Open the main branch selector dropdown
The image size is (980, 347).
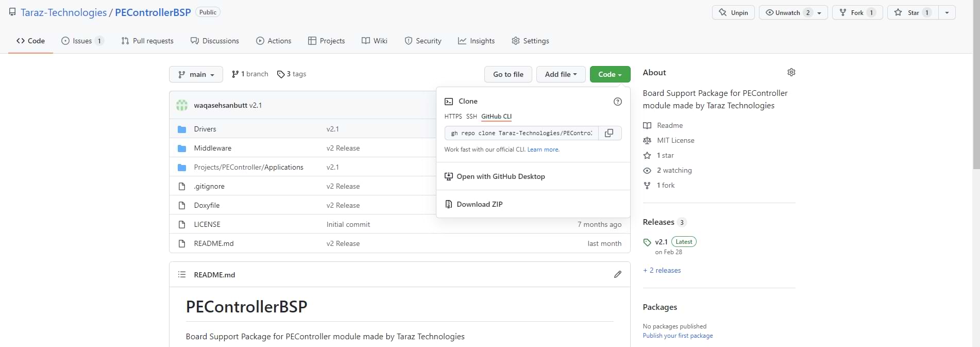tap(196, 74)
